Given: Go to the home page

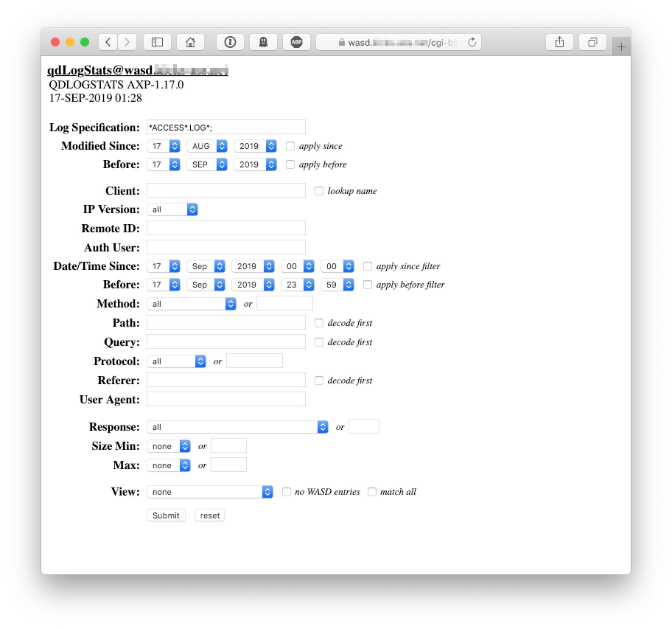Looking at the screenshot, I should coord(190,42).
